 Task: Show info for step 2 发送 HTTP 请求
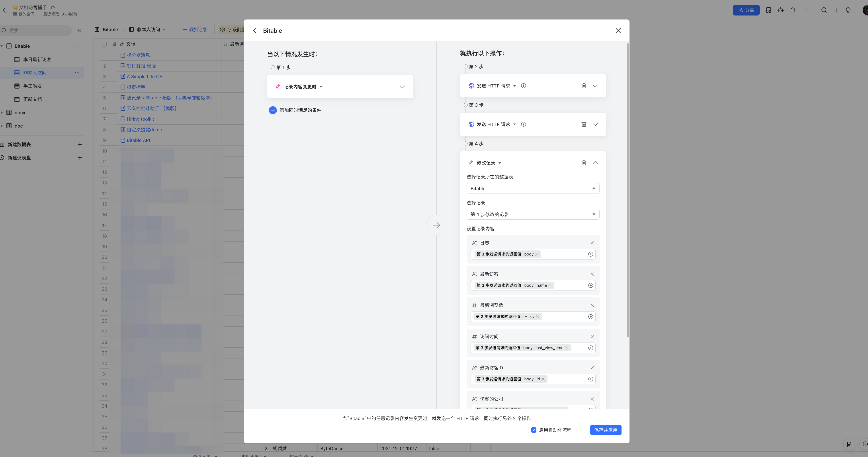[x=523, y=86]
